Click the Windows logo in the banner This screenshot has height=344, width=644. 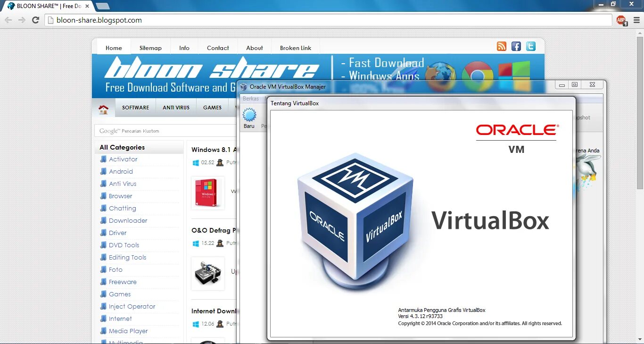coord(514,76)
